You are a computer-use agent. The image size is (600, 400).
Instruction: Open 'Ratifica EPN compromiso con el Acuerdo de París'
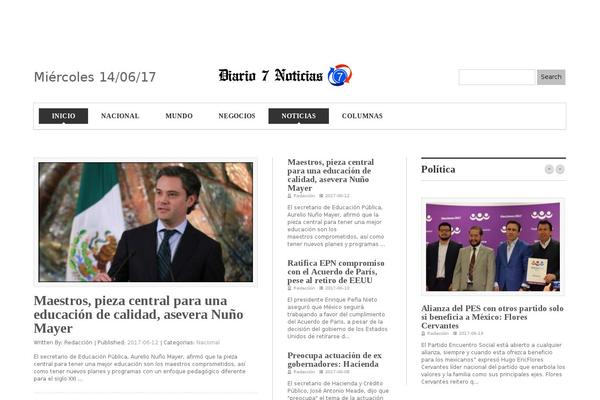(336, 271)
